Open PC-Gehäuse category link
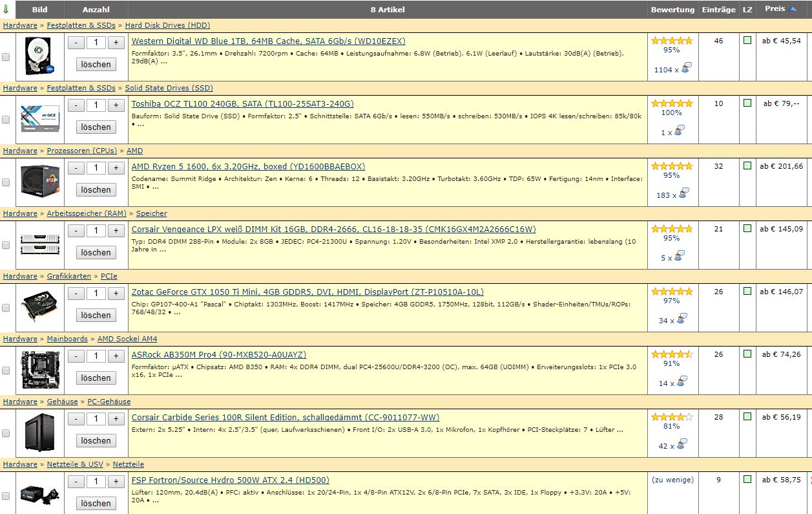The height and width of the screenshot is (514, 812). 109,402
